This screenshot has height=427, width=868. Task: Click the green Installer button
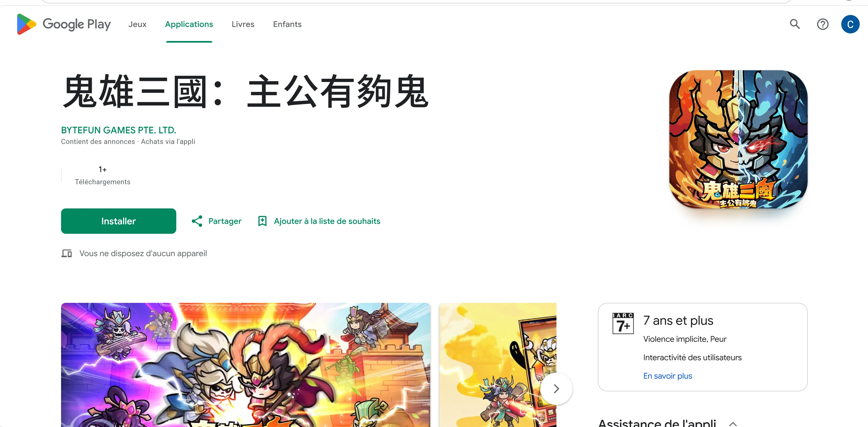coord(119,221)
